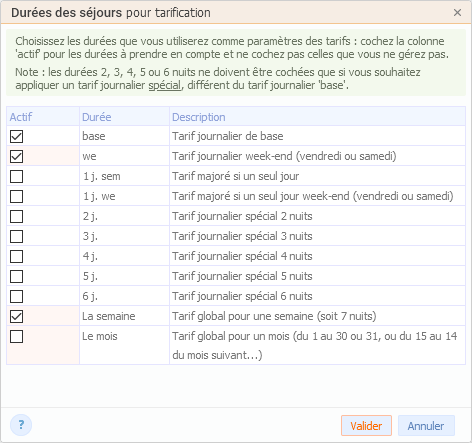Activate the '6 j.' duration checkbox
The height and width of the screenshot is (443, 472).
point(16,296)
